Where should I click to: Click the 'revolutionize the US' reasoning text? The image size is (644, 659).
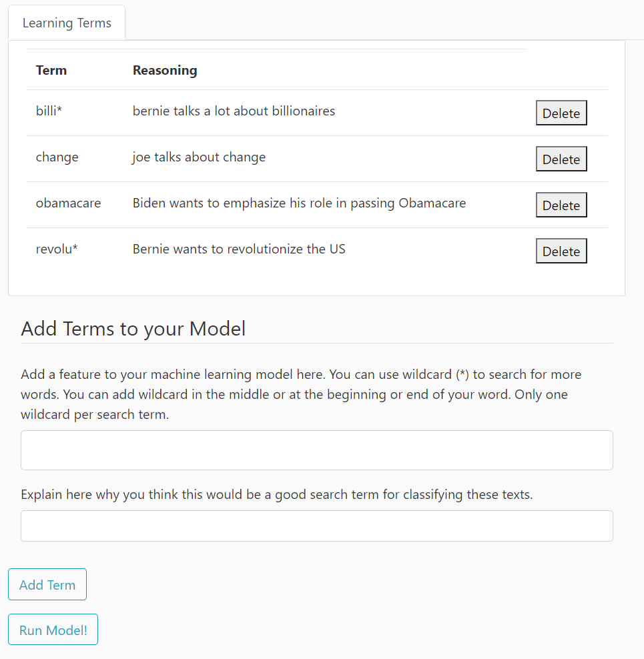click(x=239, y=249)
